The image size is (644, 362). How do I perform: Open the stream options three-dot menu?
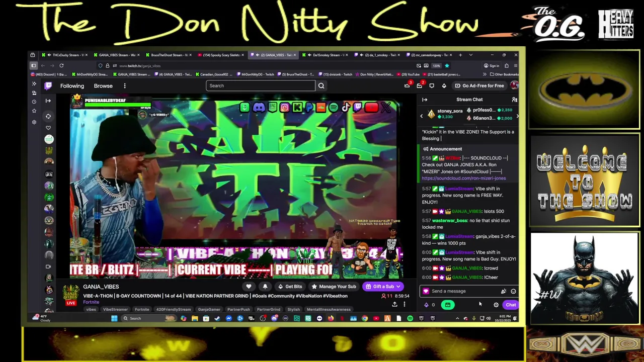pyautogui.click(x=404, y=304)
